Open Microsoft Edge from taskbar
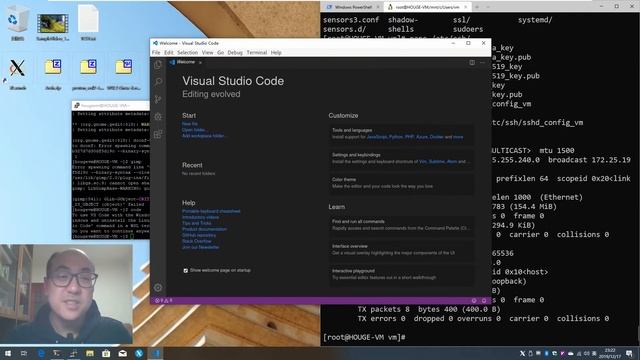 pyautogui.click(x=41, y=353)
